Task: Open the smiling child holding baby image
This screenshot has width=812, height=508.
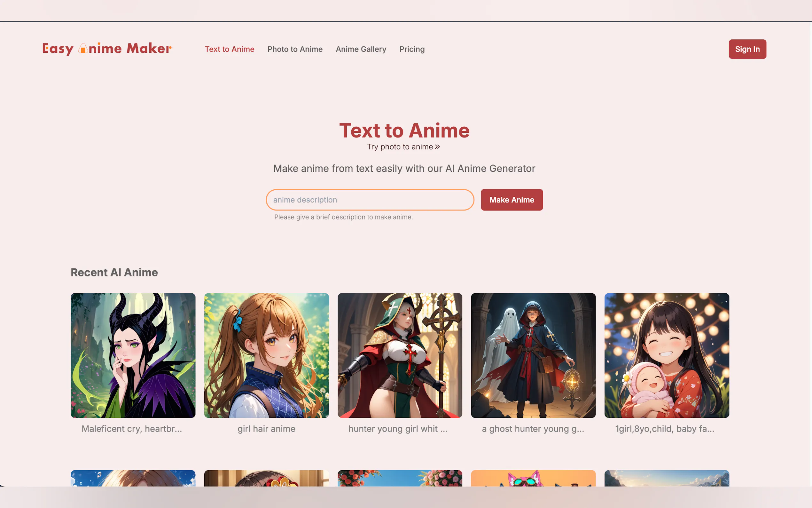Action: click(667, 355)
